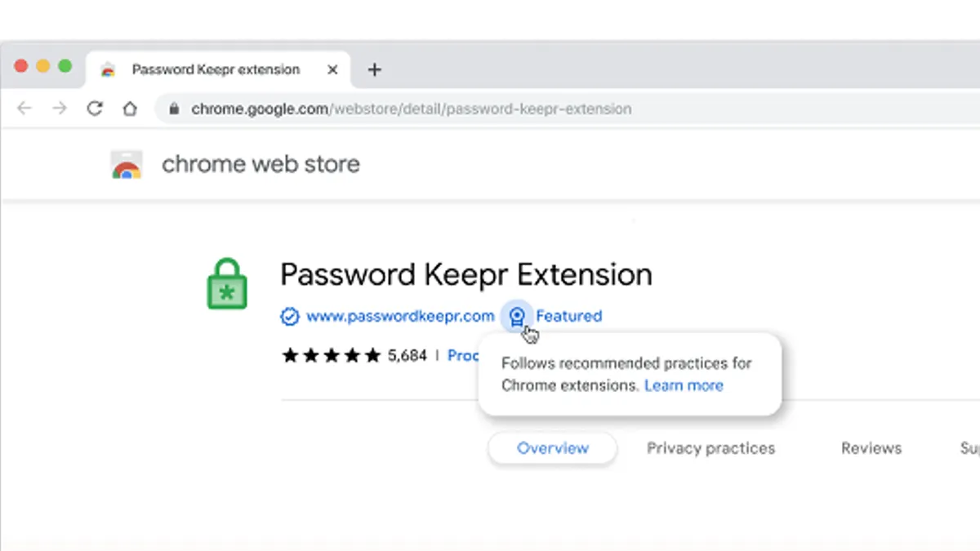The width and height of the screenshot is (980, 551).
Task: Click the verified publisher checkmark badge
Action: (289, 316)
